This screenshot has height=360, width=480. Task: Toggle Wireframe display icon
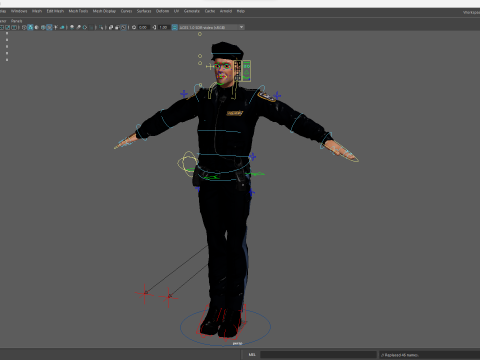point(24,27)
